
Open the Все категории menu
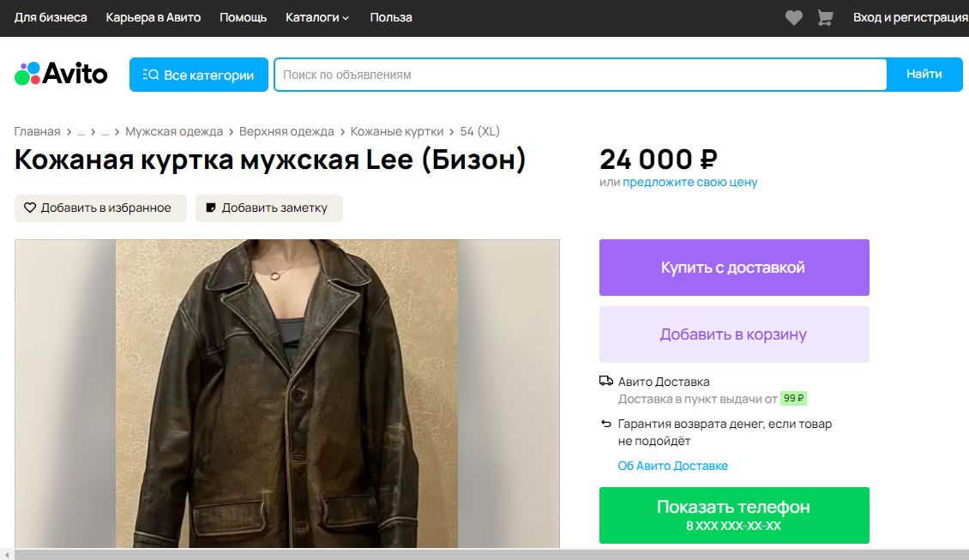[x=199, y=75]
